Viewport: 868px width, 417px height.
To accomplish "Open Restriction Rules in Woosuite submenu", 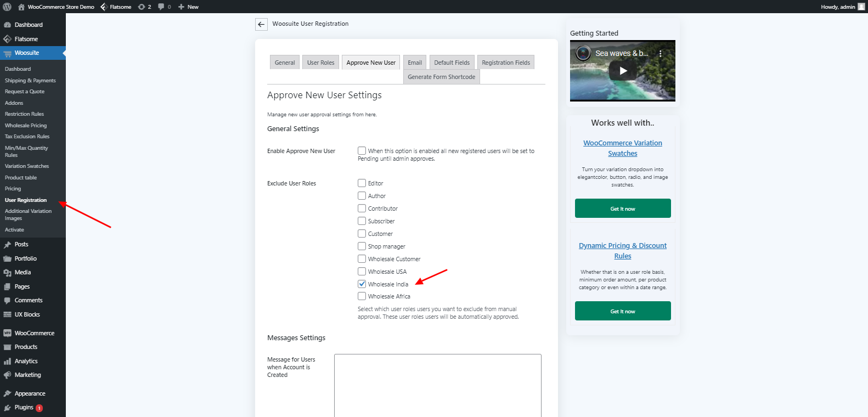I will pyautogui.click(x=25, y=114).
